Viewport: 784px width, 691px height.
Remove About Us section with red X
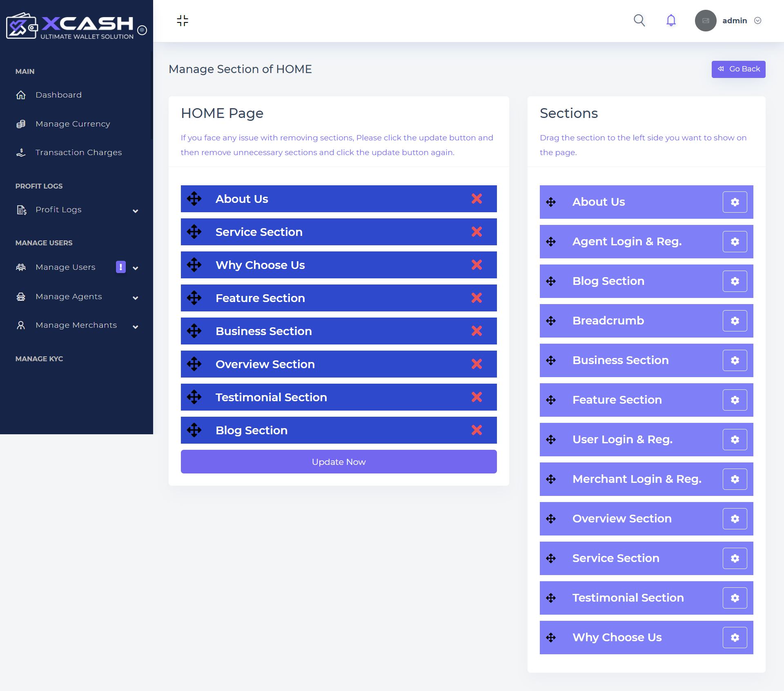point(477,199)
